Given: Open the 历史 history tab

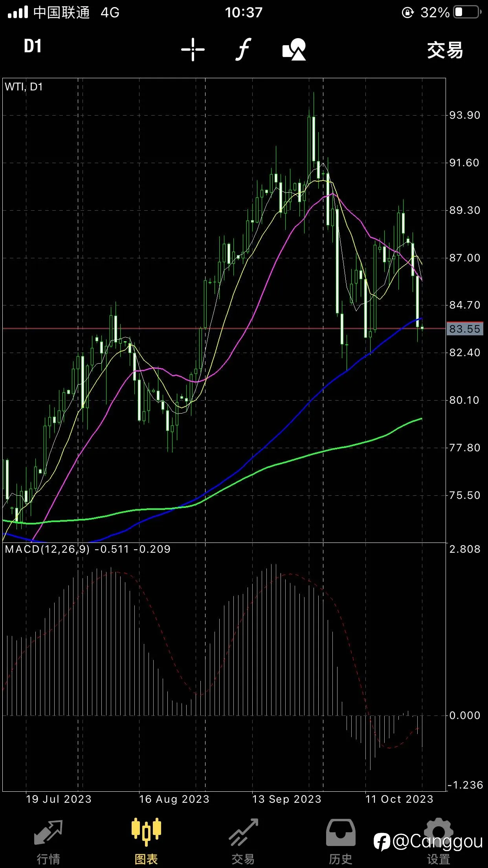Looking at the screenshot, I should pyautogui.click(x=341, y=842).
